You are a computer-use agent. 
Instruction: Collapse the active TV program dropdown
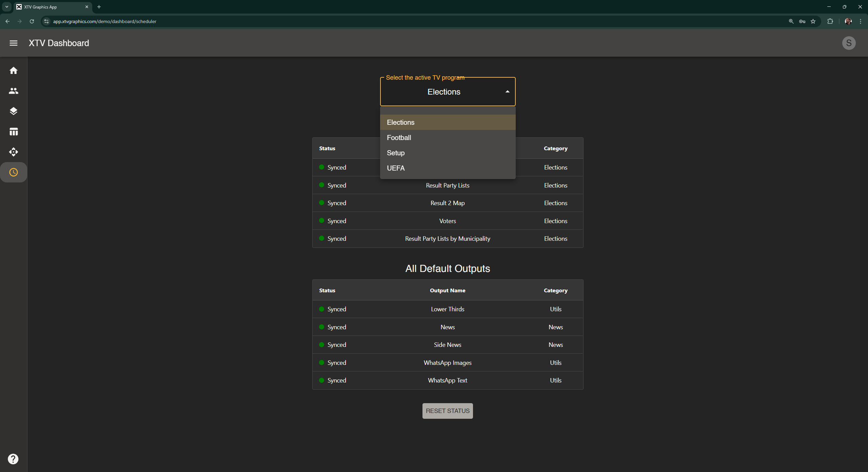[507, 91]
